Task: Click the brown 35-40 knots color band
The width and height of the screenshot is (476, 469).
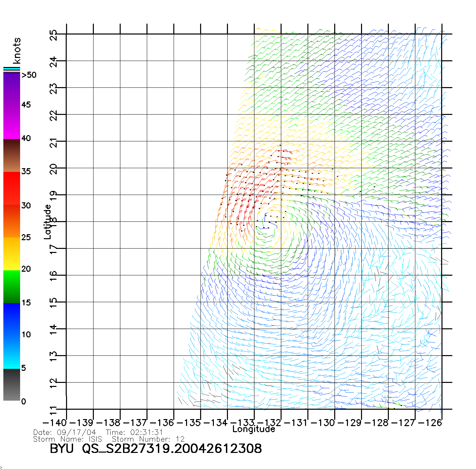Action: (x=12, y=155)
